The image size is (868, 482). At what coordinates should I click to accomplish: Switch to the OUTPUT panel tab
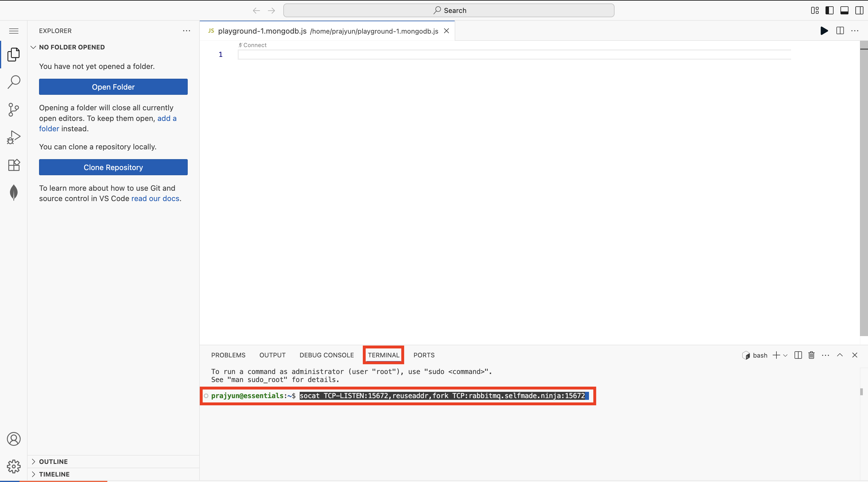pos(273,355)
